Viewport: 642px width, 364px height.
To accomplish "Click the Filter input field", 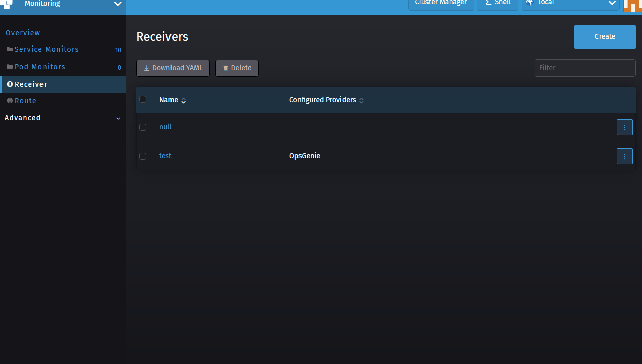I will pos(585,68).
